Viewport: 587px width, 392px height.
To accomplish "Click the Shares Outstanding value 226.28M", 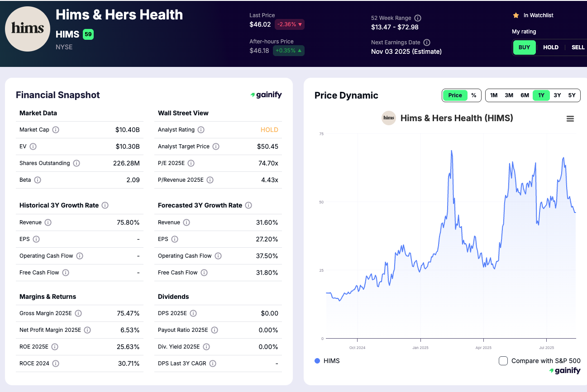I will coord(126,163).
